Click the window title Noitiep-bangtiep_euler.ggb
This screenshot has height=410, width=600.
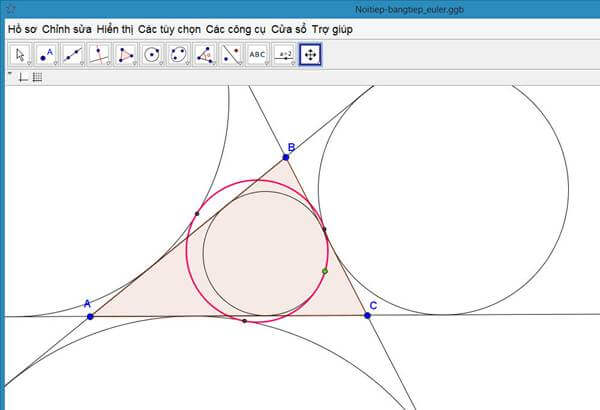pyautogui.click(x=409, y=10)
